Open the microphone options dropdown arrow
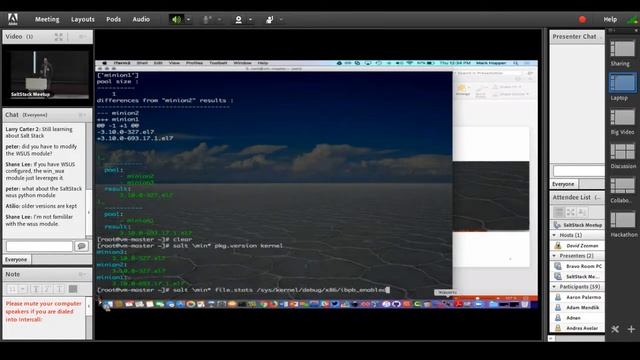Screen dimensions: 640x360 [x=220, y=19]
